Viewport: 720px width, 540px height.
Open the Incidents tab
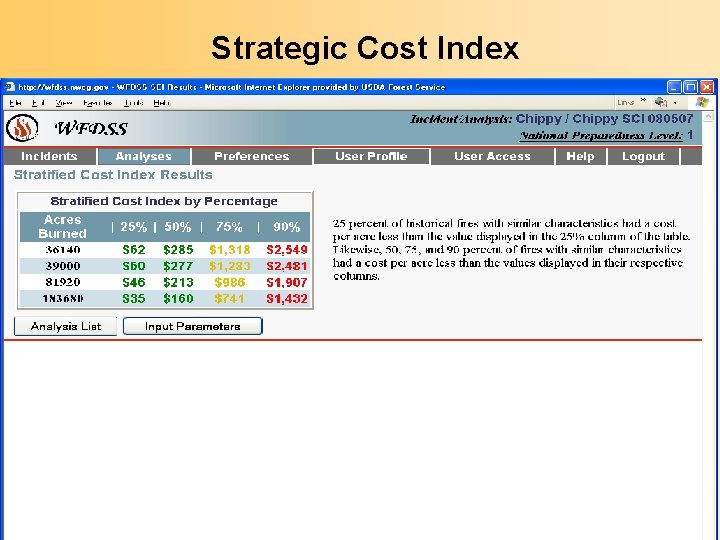point(49,156)
